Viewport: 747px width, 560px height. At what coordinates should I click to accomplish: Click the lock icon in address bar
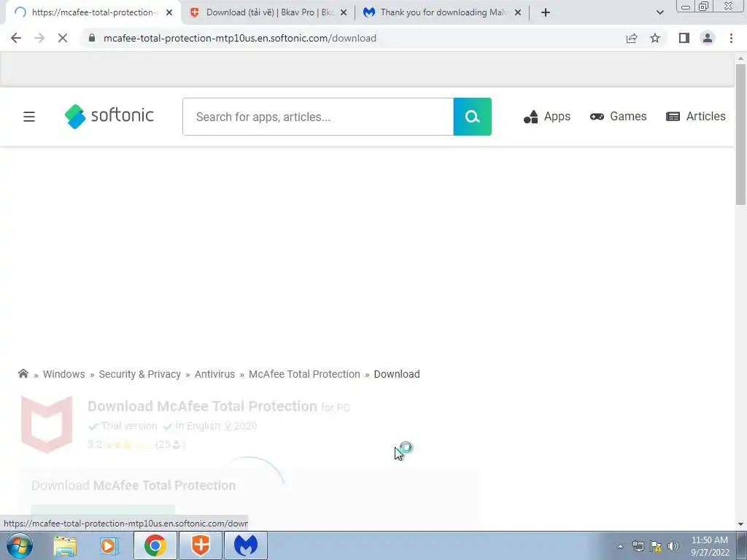(92, 38)
